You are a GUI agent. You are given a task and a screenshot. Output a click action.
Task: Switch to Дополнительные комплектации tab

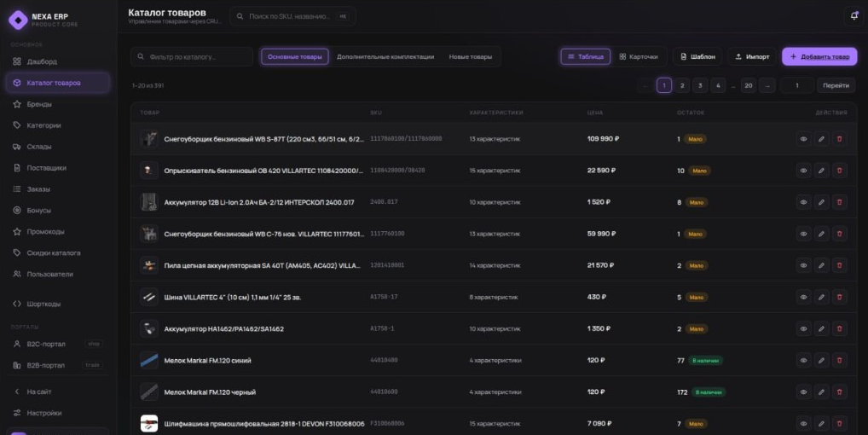click(x=385, y=56)
